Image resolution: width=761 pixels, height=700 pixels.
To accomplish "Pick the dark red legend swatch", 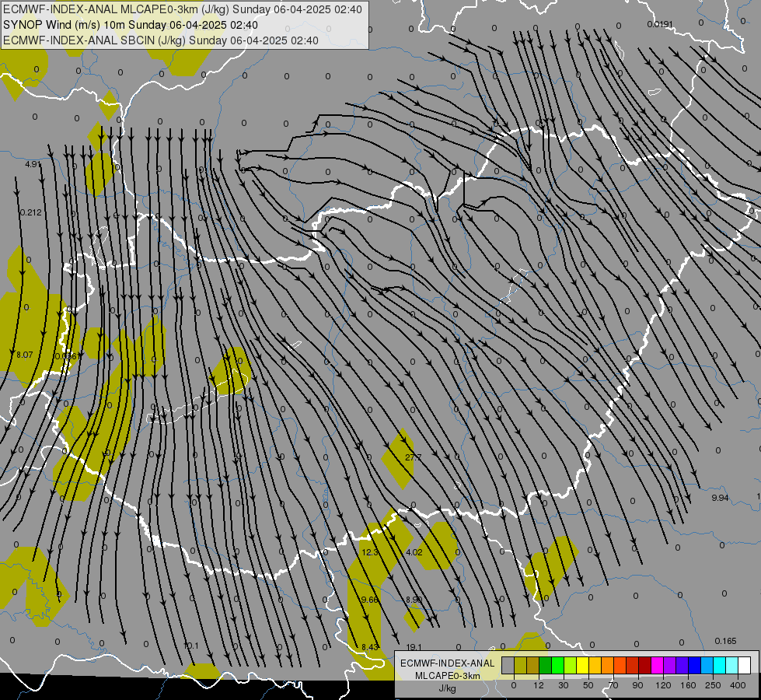I will point(645,665).
